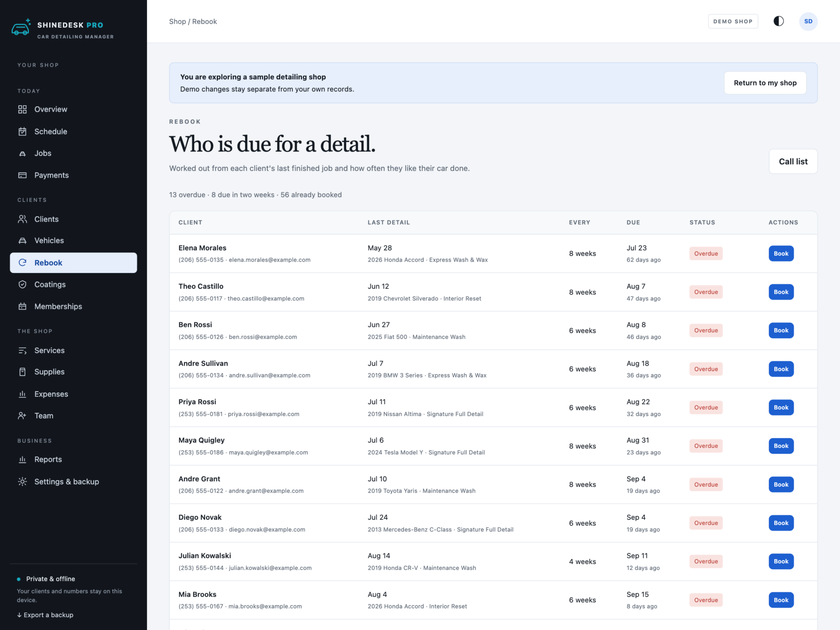
Task: Book a detail for Andre Grant
Action: pyautogui.click(x=781, y=484)
